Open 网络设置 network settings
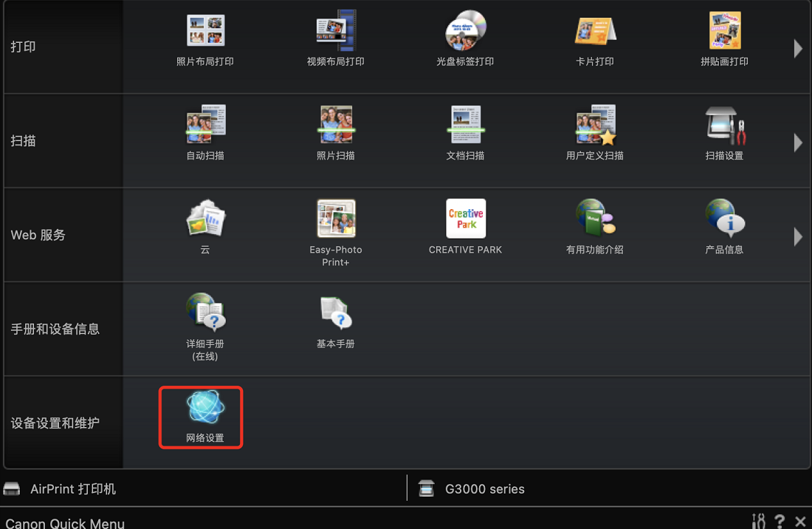 pos(205,417)
